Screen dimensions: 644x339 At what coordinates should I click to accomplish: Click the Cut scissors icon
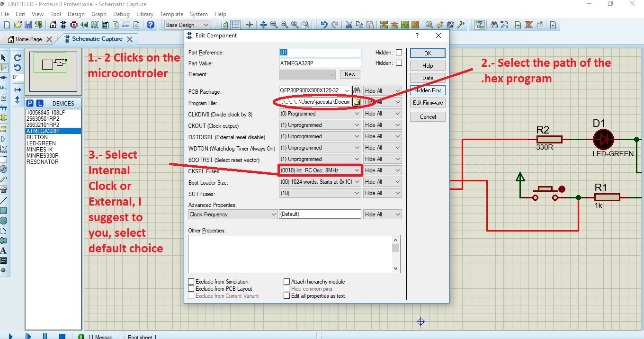pos(349,25)
